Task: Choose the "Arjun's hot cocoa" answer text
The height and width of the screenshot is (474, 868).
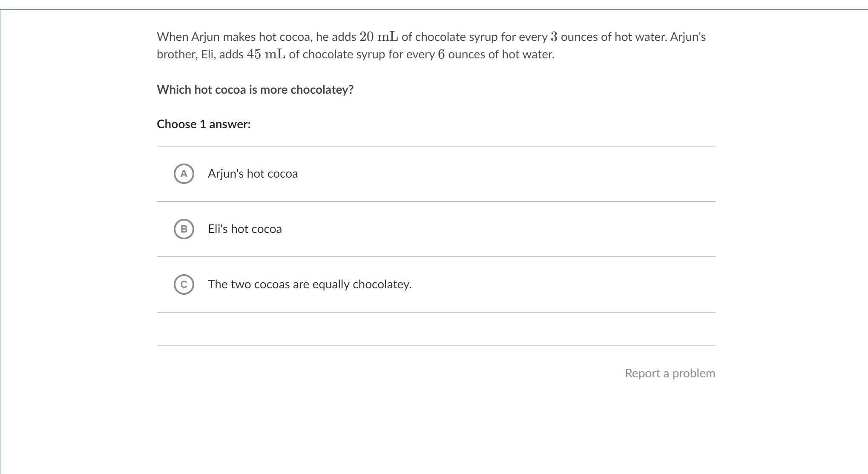Action: point(253,174)
